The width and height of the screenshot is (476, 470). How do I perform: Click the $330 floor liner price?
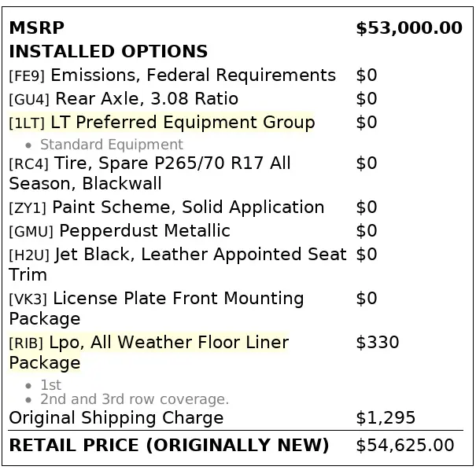click(378, 343)
